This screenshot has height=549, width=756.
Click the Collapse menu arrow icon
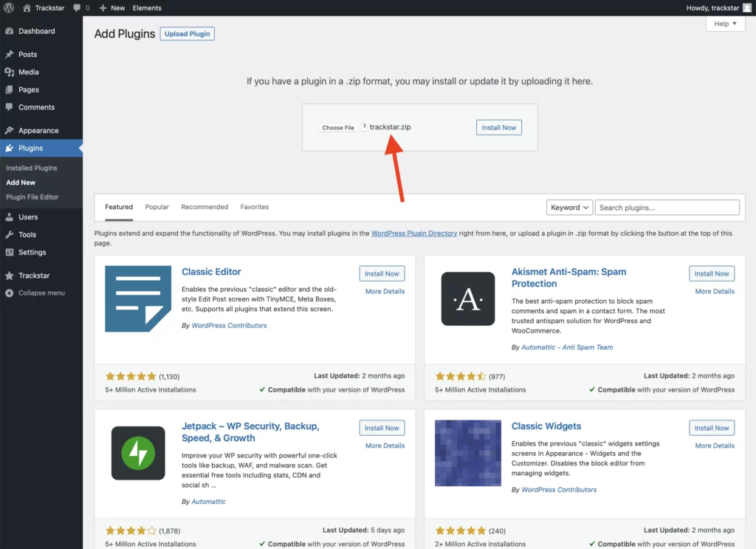click(9, 293)
